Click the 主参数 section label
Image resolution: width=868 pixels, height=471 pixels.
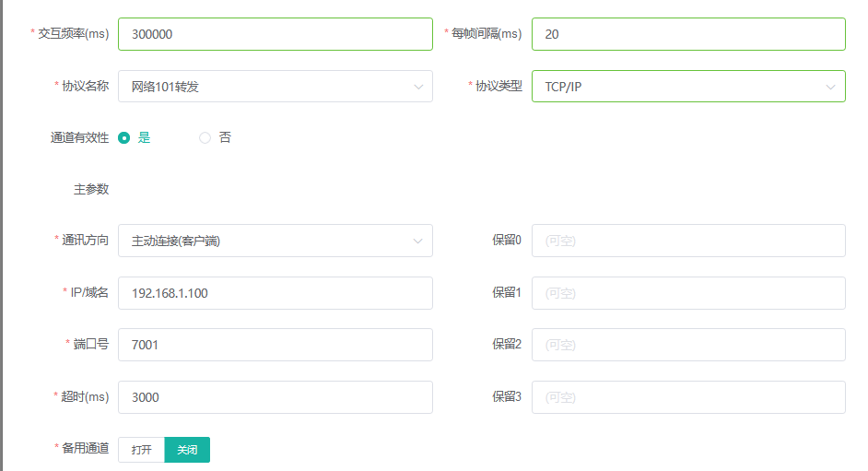coord(91,189)
